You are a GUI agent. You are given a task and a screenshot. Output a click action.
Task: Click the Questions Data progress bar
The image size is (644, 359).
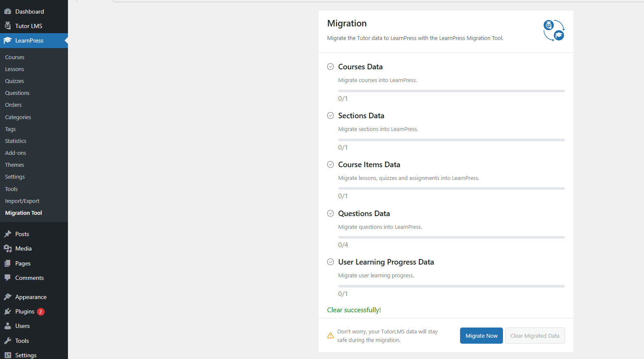pyautogui.click(x=452, y=237)
